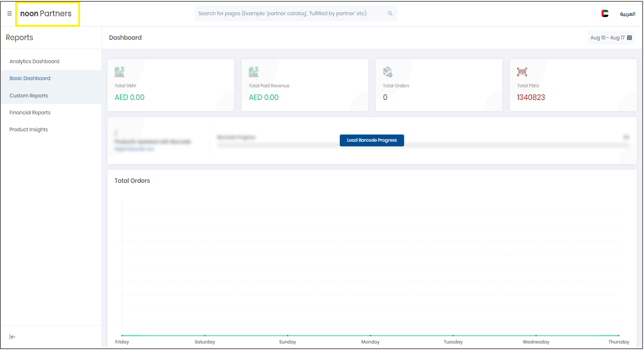This screenshot has width=644, height=350.
Task: Click the Total PSKU barcode icon
Action: point(522,72)
